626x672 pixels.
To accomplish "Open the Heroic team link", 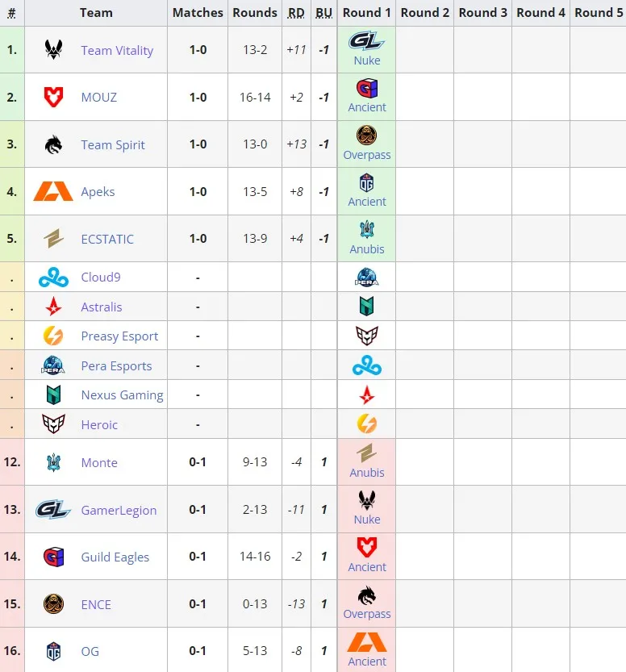I will [99, 424].
